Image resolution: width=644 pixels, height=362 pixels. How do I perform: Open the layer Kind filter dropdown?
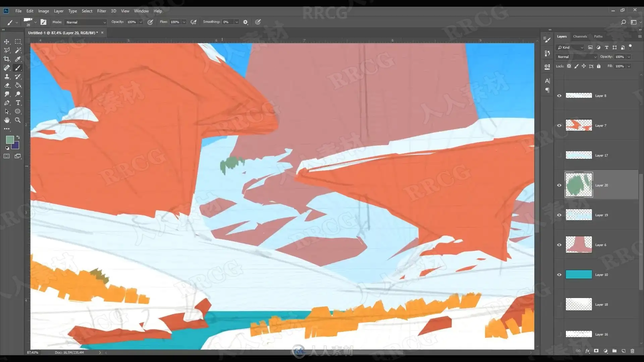tap(570, 48)
